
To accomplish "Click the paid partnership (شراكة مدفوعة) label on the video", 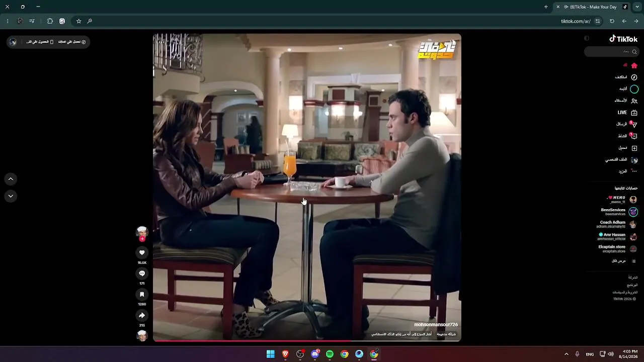I will click(x=446, y=334).
